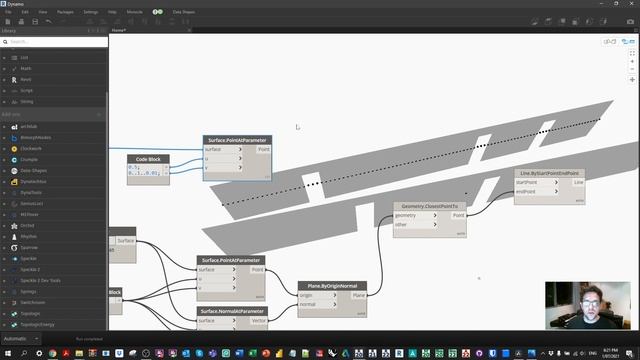Viewport: 640px width, 360px height.
Task: Click the Revit category icon
Action: [14, 80]
